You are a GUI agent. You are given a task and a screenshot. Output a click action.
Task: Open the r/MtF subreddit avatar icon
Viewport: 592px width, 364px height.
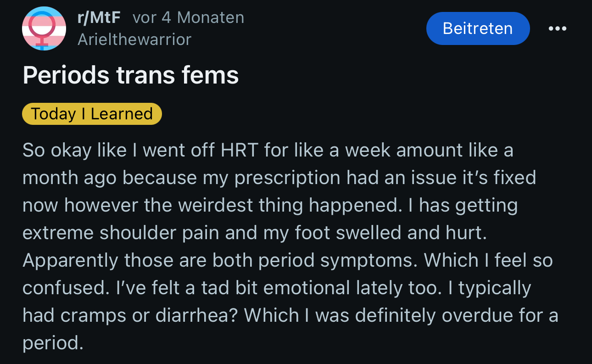44,28
